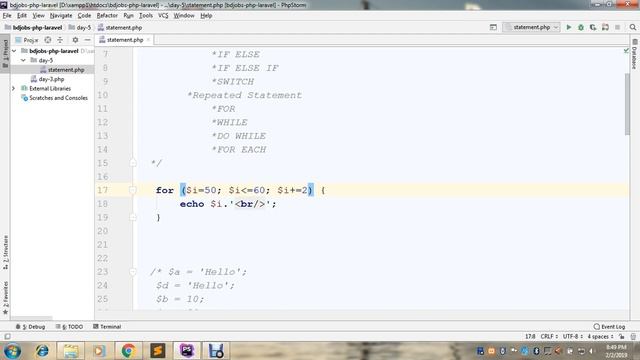This screenshot has height=360, width=640.
Task: Click the fold marker at line 23 comment start
Action: (133, 271)
